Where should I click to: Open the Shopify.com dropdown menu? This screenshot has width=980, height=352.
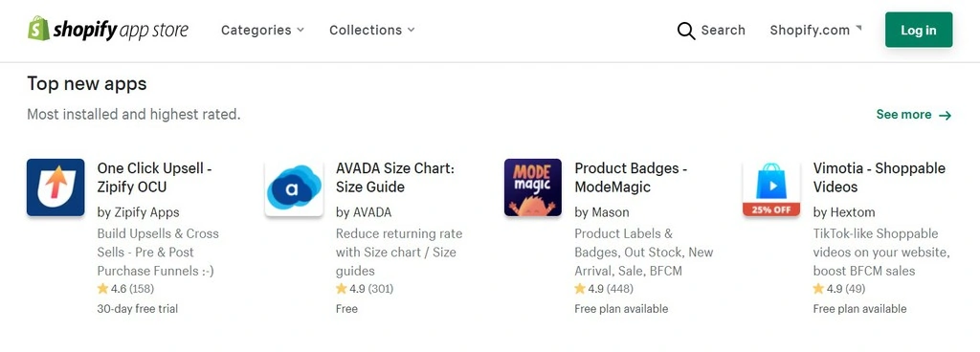(815, 30)
